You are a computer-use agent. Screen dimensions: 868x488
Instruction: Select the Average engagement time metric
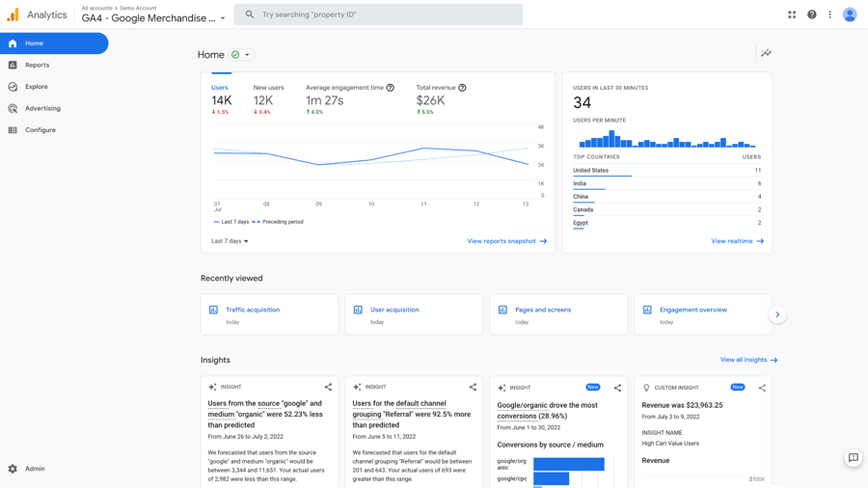[349, 99]
